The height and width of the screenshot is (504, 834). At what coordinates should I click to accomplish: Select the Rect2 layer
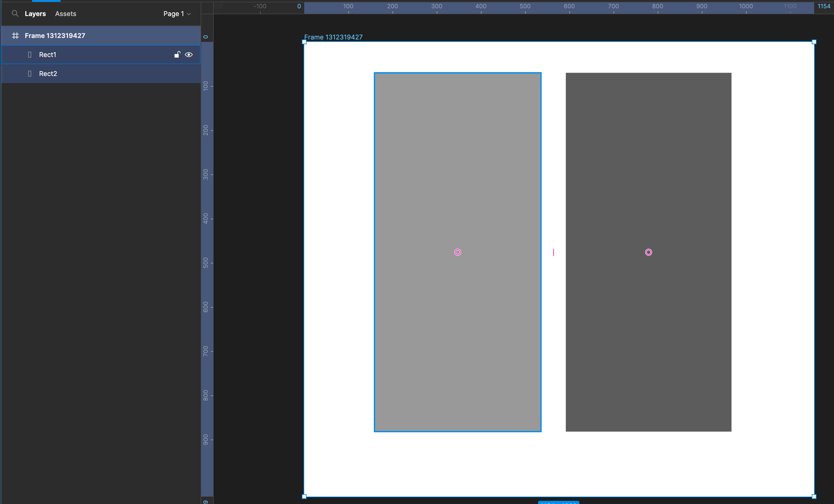click(101, 73)
